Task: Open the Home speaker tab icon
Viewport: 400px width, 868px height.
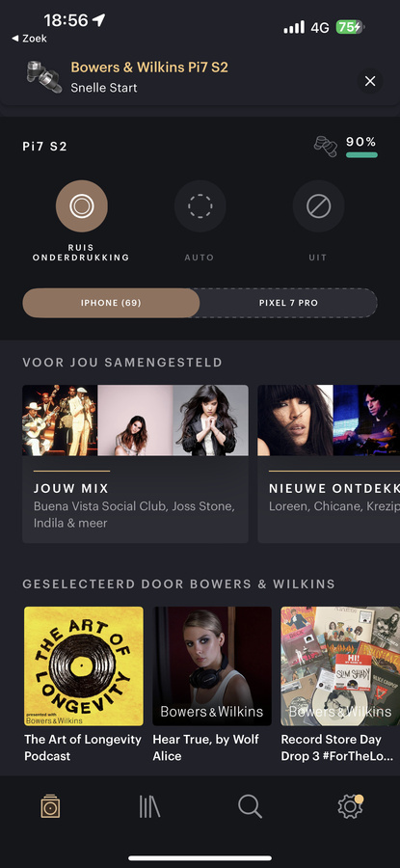Action: point(50,807)
